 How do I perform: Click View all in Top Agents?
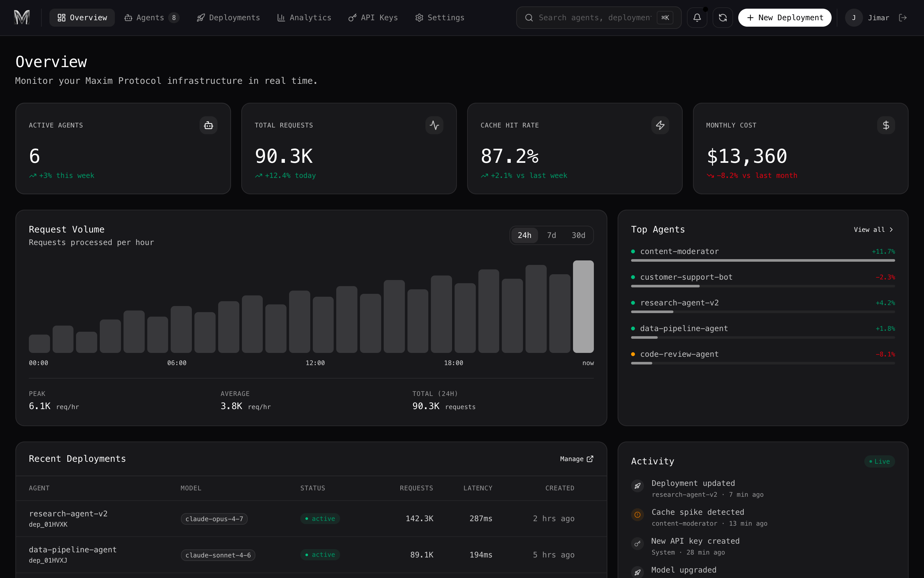873,229
